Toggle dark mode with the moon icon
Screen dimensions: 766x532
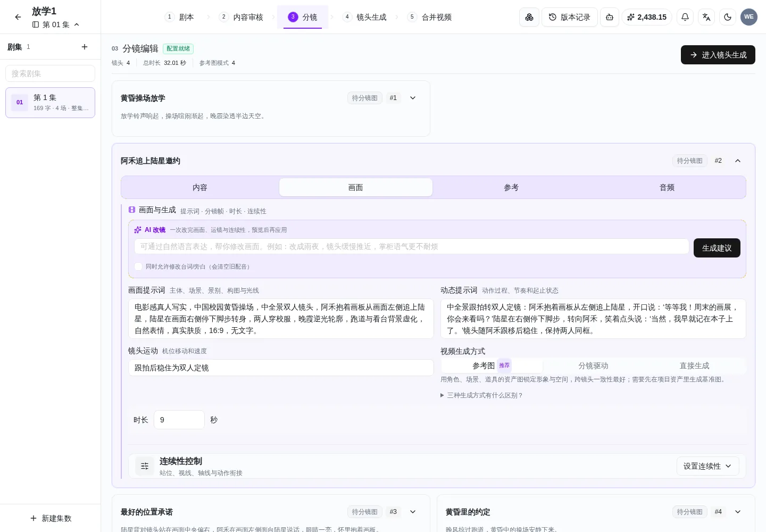[728, 17]
